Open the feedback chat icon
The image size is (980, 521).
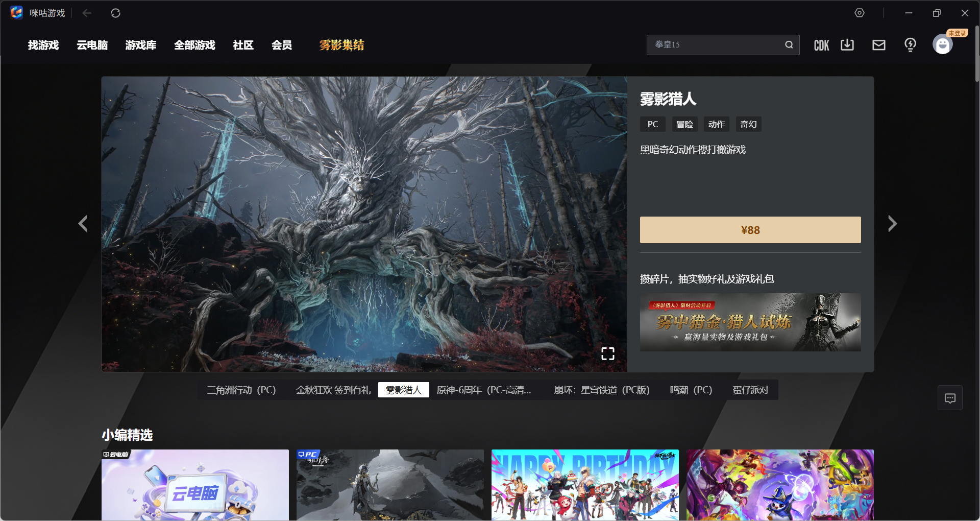[x=950, y=398]
